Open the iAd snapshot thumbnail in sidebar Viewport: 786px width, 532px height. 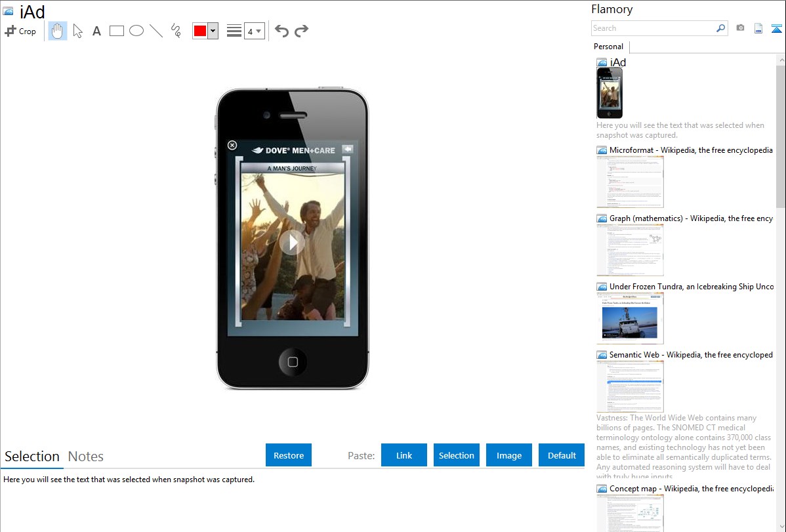[610, 93]
